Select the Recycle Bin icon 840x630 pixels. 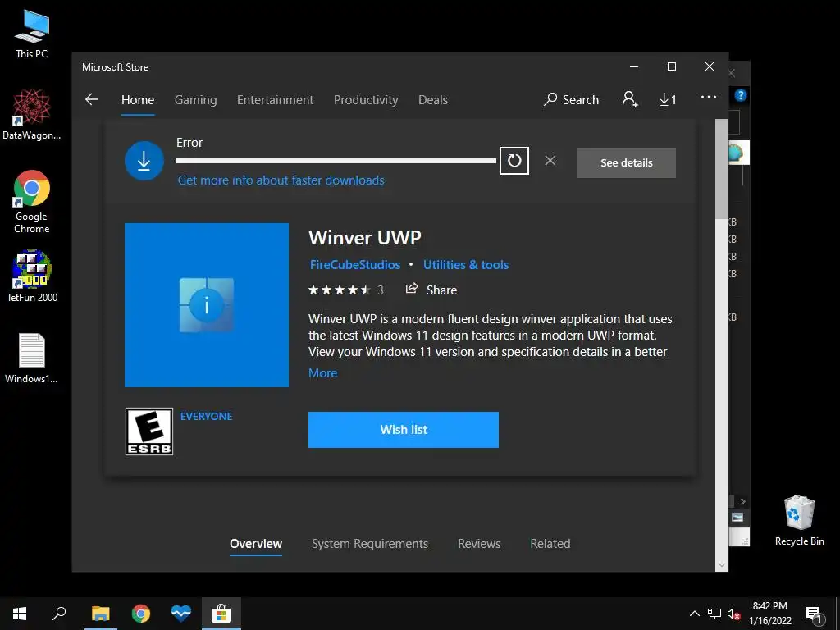pos(799,521)
